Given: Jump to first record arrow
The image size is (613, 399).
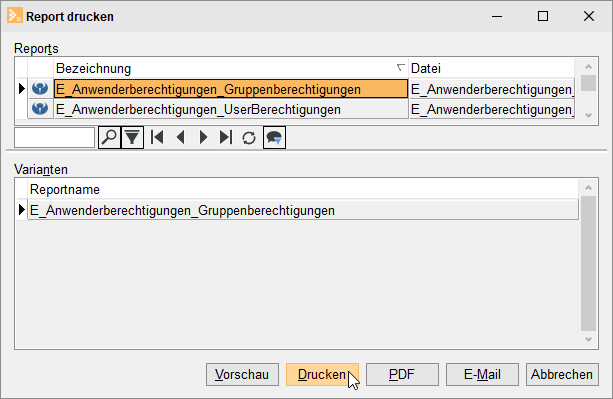Looking at the screenshot, I should [157, 138].
